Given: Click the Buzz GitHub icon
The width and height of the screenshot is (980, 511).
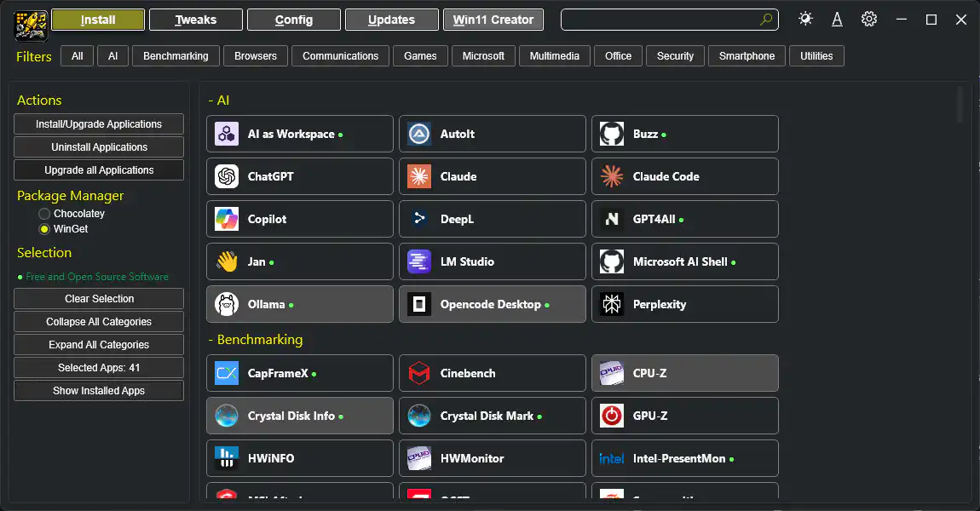Looking at the screenshot, I should (611, 134).
